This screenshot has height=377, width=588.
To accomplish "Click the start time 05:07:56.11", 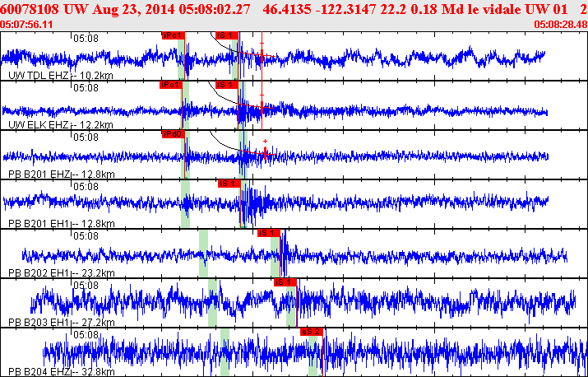I will coord(26,25).
